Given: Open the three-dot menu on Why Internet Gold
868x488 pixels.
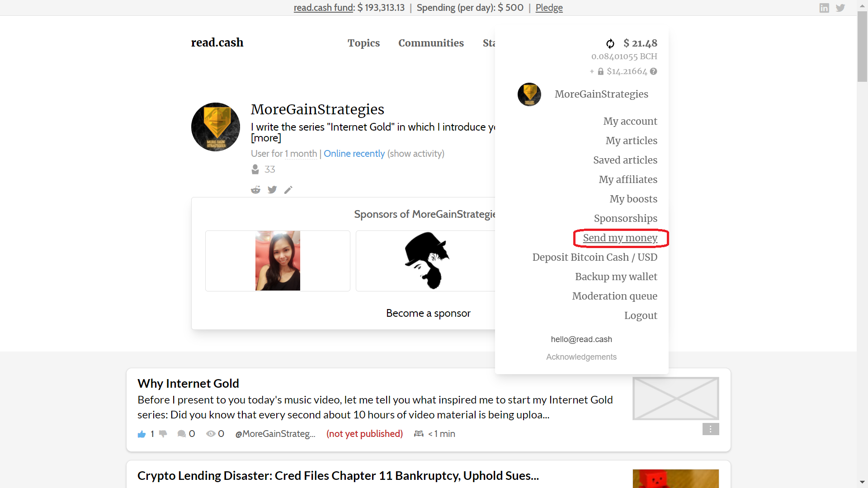Looking at the screenshot, I should point(711,429).
